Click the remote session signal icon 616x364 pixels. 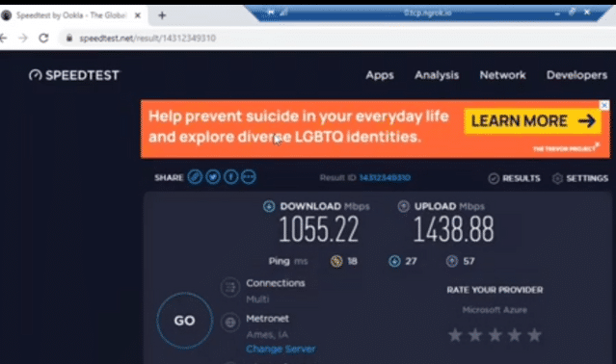coord(283,13)
